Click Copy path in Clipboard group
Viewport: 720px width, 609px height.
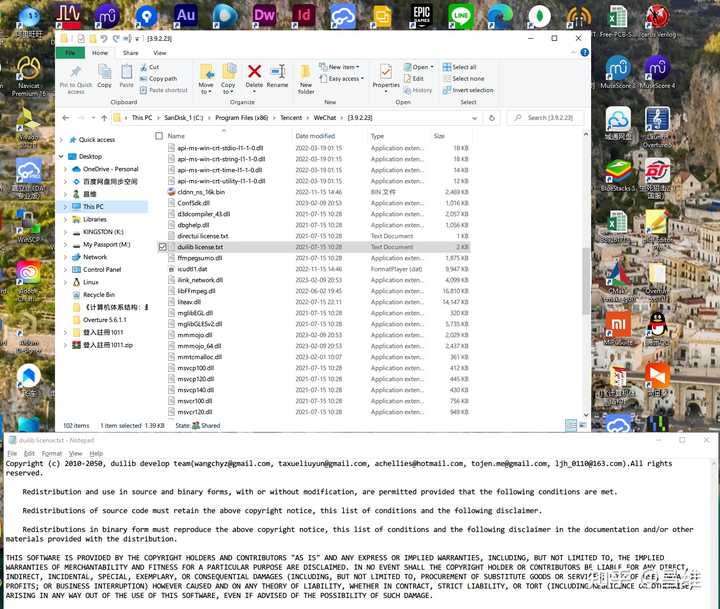click(x=158, y=79)
